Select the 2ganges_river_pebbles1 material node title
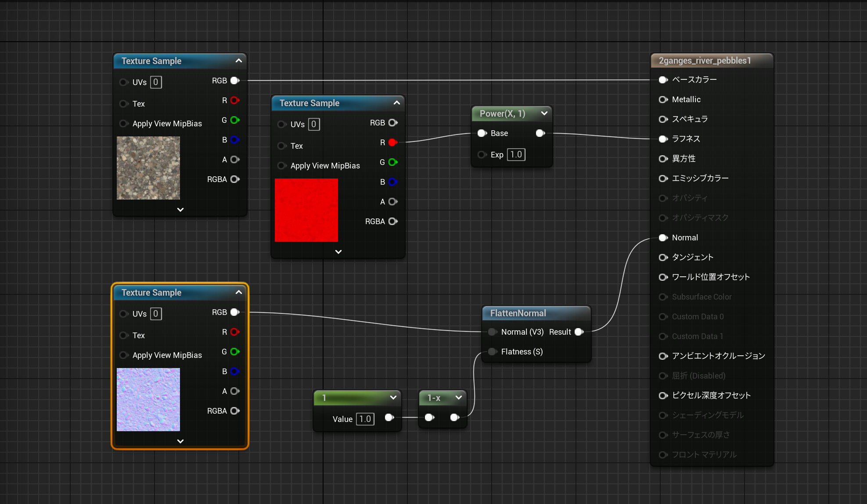 (x=705, y=61)
